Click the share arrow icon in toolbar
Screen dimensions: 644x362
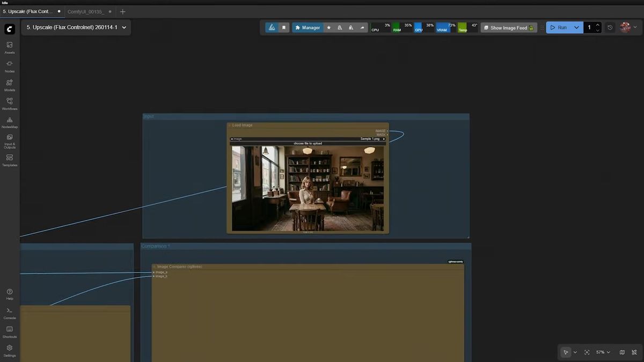click(x=362, y=27)
